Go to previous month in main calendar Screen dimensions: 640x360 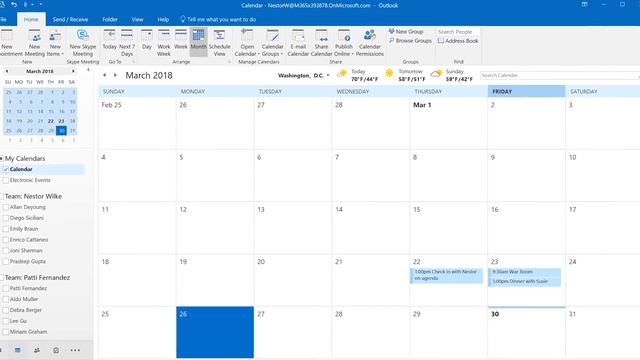[x=104, y=75]
